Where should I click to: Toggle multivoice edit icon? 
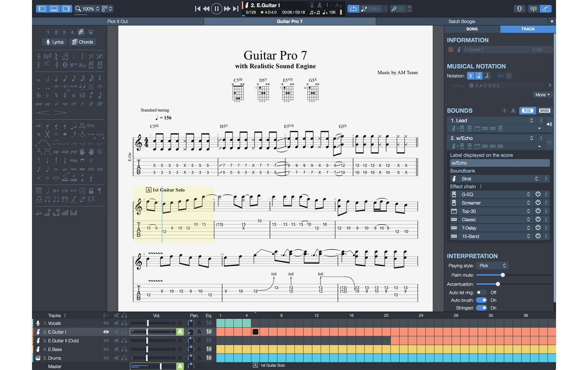pos(81,32)
